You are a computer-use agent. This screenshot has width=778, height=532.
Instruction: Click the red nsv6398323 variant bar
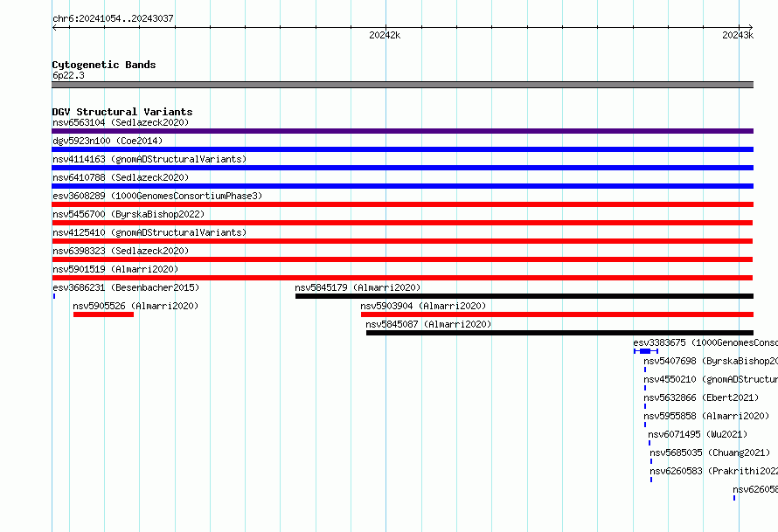[402, 259]
